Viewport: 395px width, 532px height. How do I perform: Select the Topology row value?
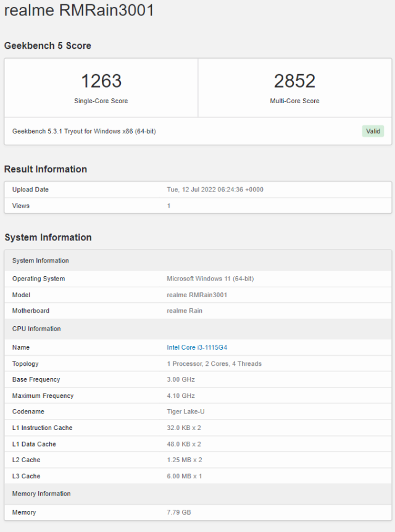(214, 364)
